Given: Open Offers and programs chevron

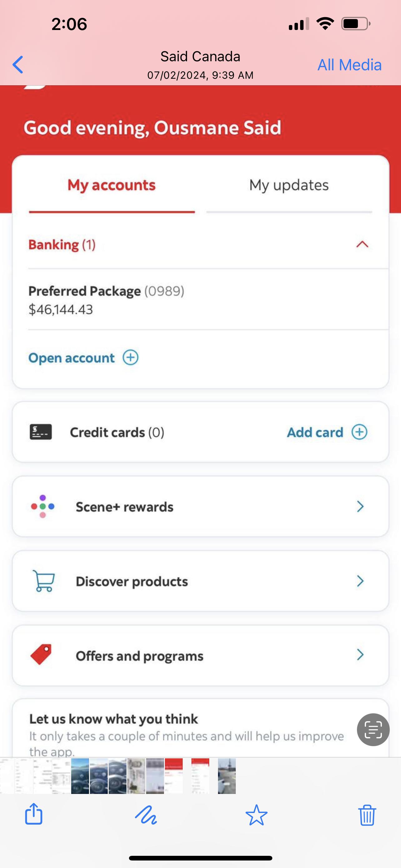Looking at the screenshot, I should tap(360, 655).
